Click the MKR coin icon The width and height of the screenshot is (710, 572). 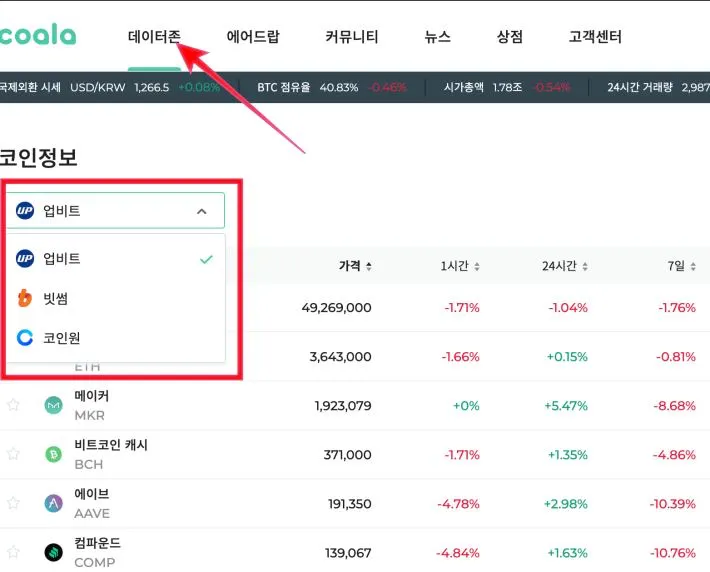[x=53, y=405]
